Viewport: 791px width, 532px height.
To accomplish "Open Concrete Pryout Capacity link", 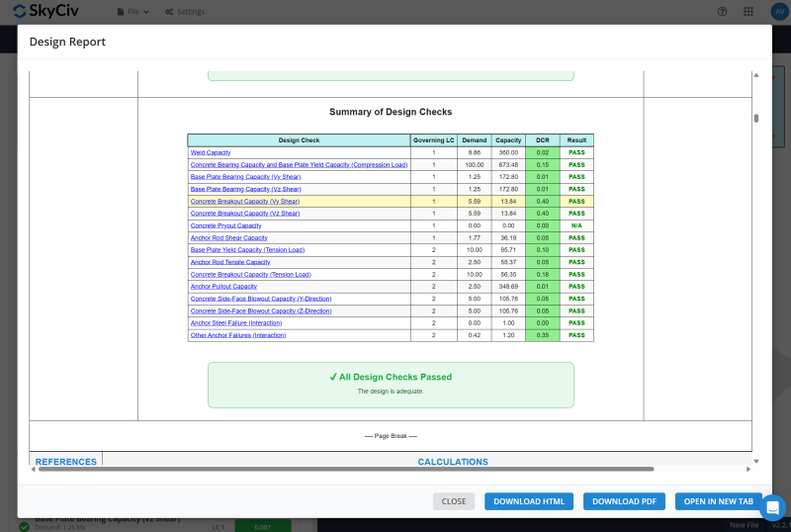I will pos(225,225).
